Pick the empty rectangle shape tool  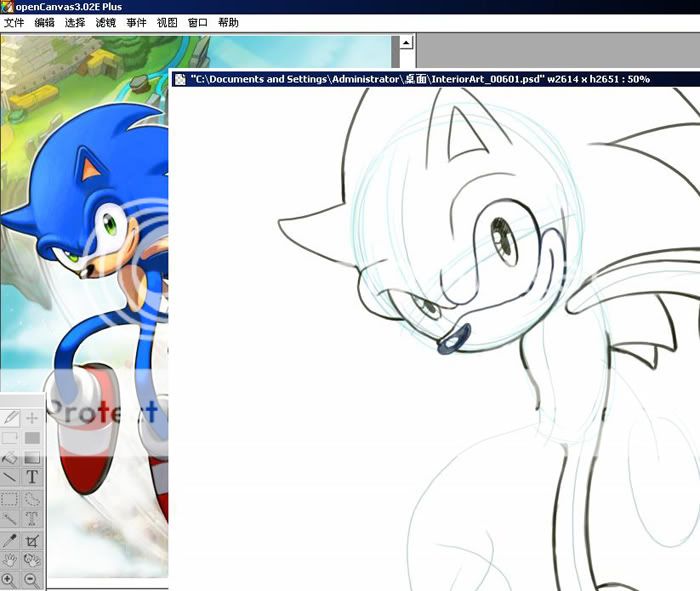(x=11, y=437)
